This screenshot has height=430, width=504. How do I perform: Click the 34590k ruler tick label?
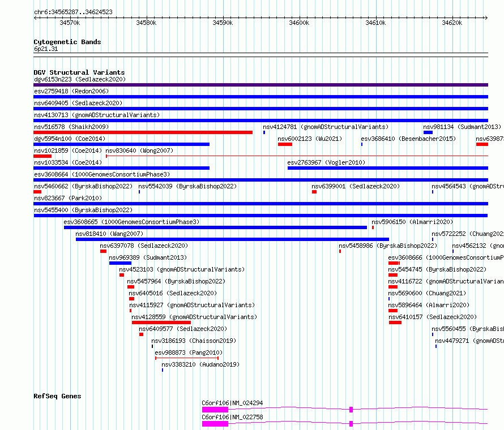coord(223,23)
